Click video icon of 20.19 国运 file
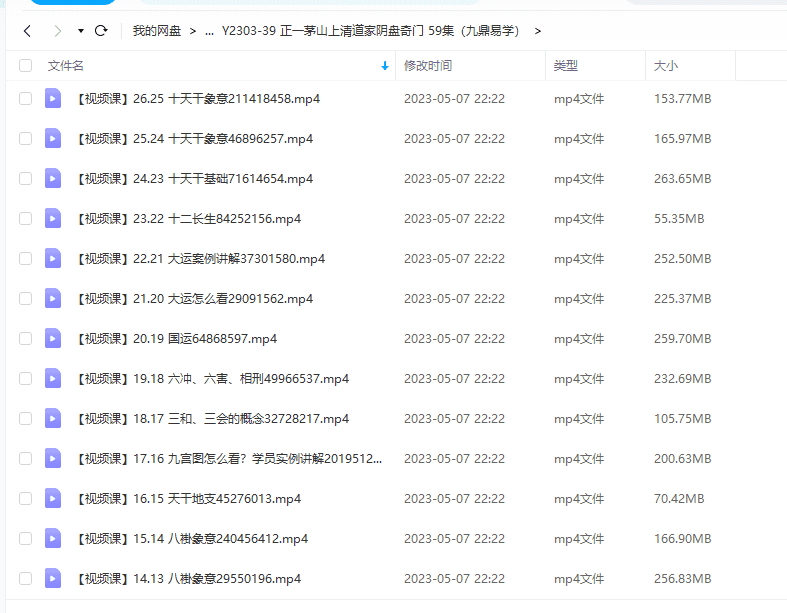 click(53, 338)
